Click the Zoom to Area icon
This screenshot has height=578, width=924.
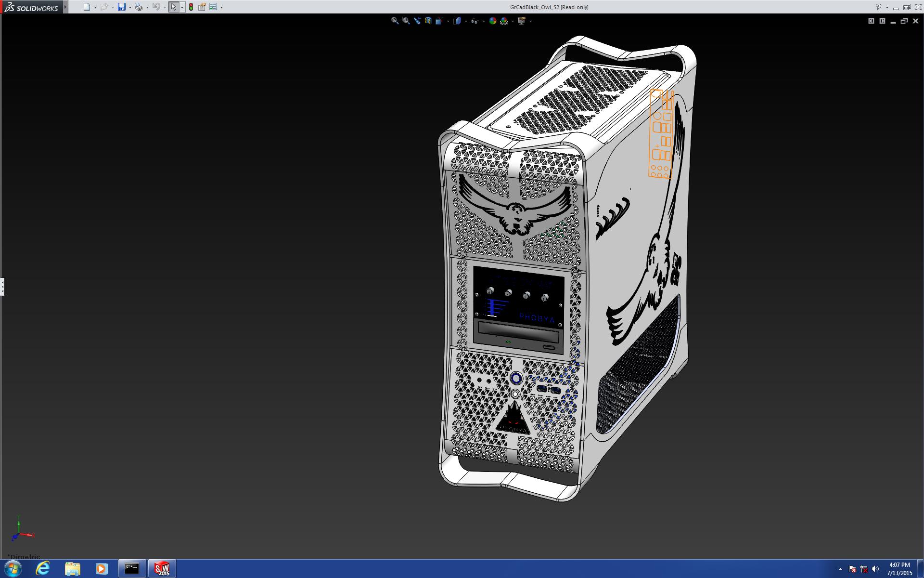[406, 21]
